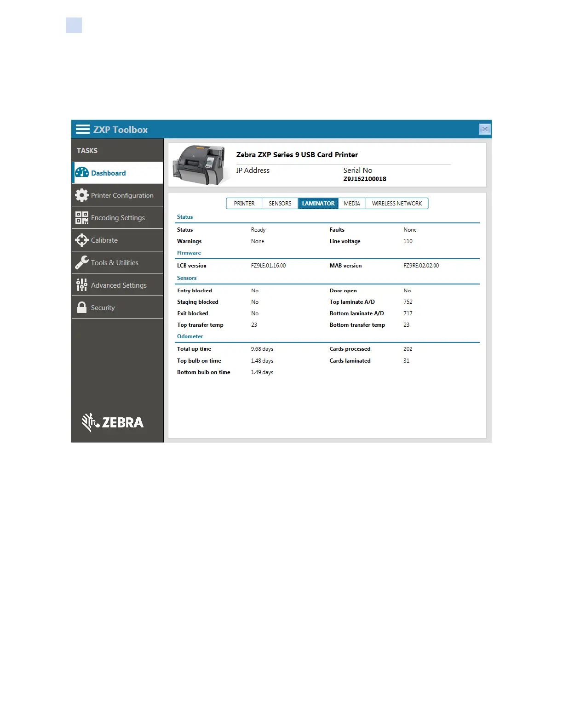Click the Security padlock icon
The width and height of the screenshot is (563, 728).
tap(82, 307)
